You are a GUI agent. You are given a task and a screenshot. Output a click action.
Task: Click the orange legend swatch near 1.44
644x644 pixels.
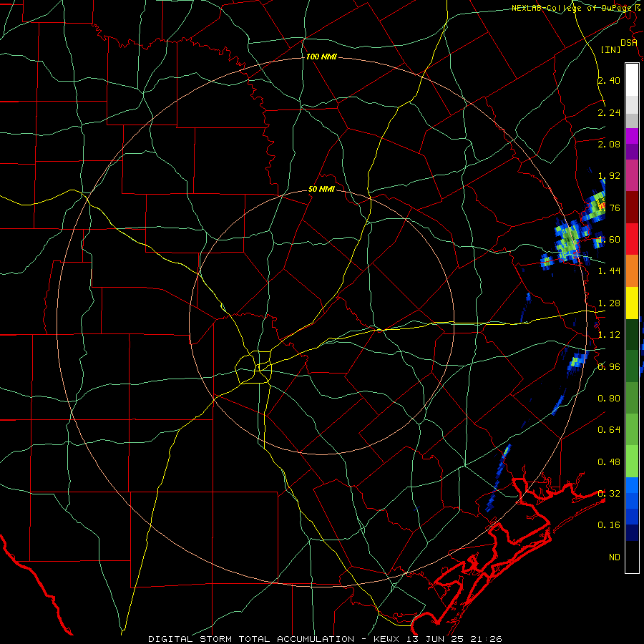[632, 270]
